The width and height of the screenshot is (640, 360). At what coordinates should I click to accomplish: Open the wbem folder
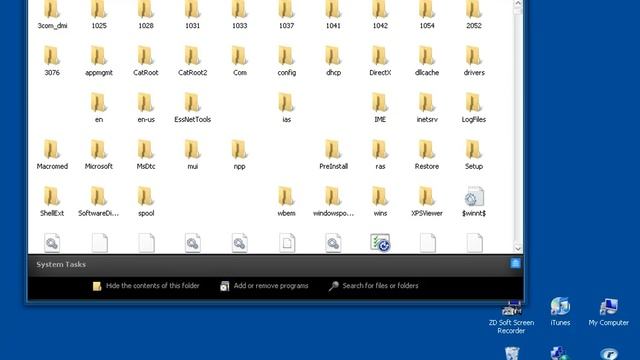pos(286,202)
